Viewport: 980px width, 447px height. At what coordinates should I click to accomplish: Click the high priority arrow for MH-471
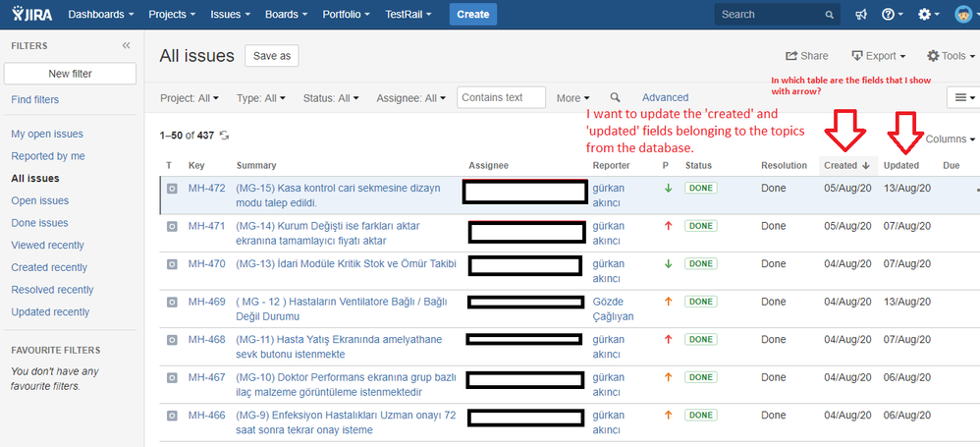click(x=668, y=226)
